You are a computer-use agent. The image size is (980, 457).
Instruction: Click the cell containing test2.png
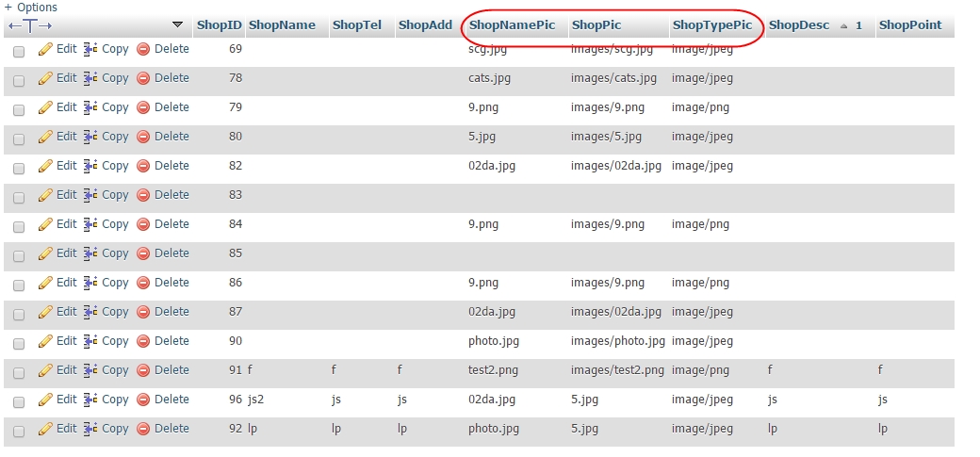coord(493,370)
